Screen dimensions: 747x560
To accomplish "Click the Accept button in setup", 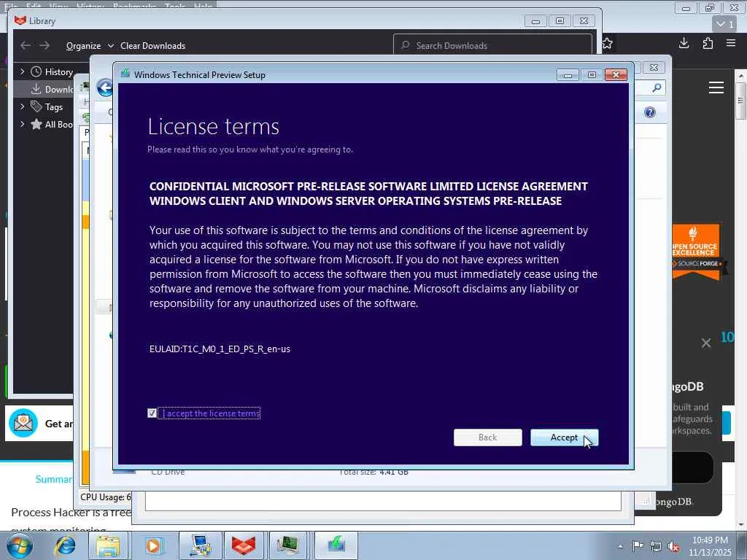I will click(564, 437).
